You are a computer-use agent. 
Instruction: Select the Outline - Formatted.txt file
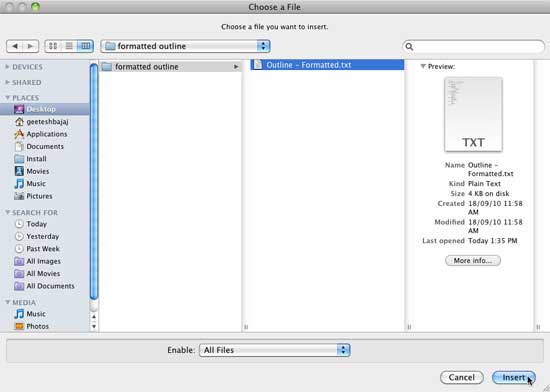(327, 65)
